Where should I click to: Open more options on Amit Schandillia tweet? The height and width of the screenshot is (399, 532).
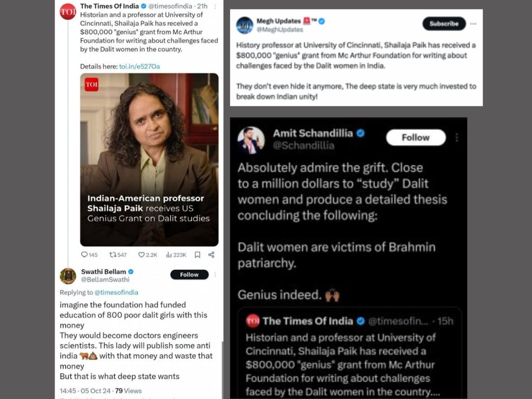457,138
